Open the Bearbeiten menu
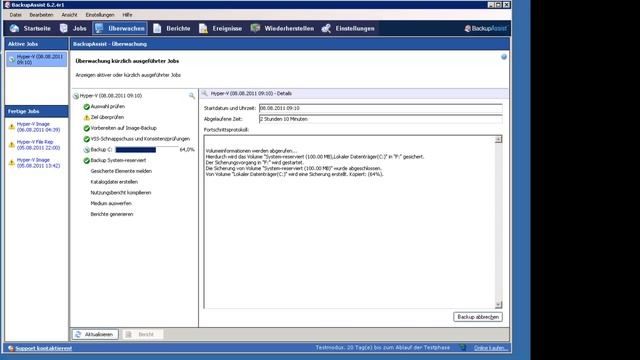This screenshot has height=360, width=640. pos(41,15)
